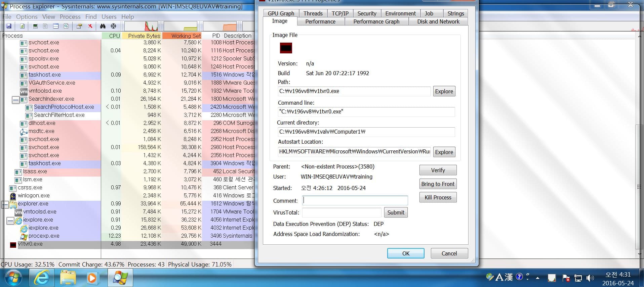
Task: Open the Performance Graph tab
Action: (x=376, y=21)
